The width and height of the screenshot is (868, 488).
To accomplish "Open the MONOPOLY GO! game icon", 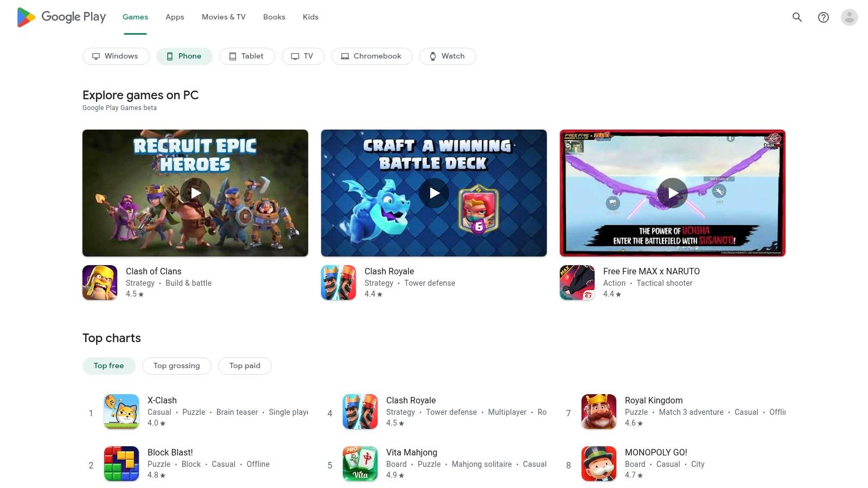I will pos(598,464).
